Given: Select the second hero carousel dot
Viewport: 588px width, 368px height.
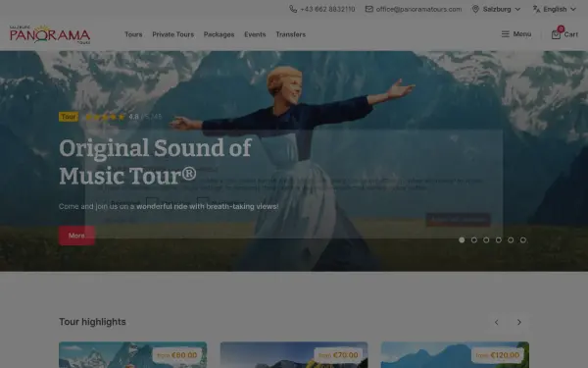Looking at the screenshot, I should [x=474, y=240].
